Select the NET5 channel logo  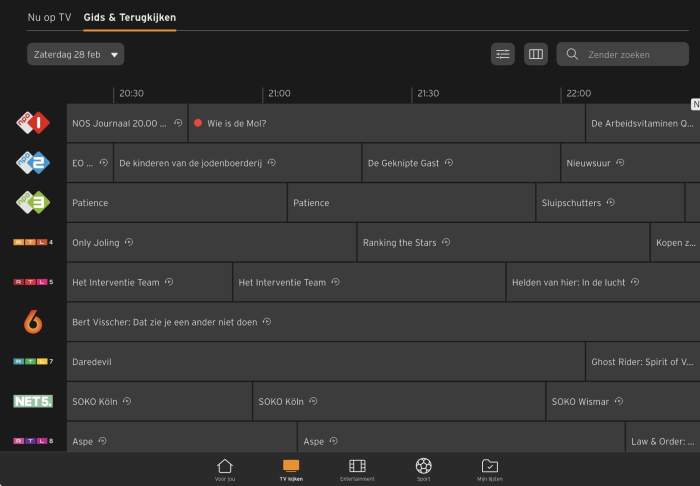33,401
